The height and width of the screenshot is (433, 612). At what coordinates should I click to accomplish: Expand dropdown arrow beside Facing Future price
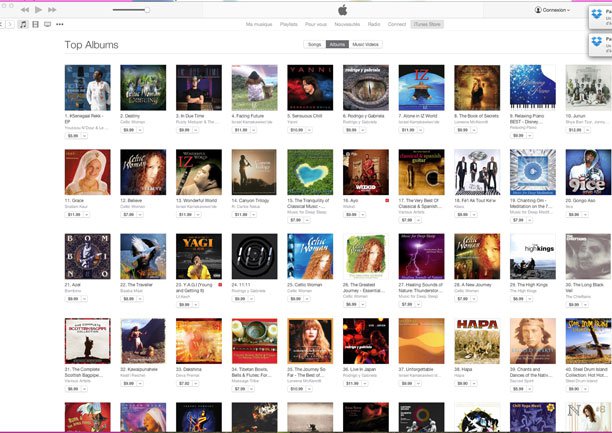tap(254, 130)
